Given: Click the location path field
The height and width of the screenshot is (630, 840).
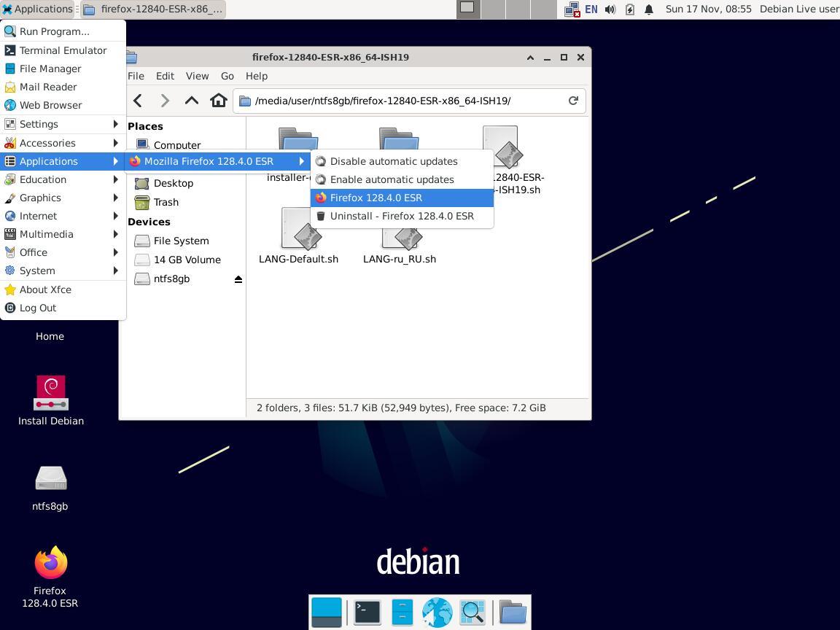Looking at the screenshot, I should [409, 101].
